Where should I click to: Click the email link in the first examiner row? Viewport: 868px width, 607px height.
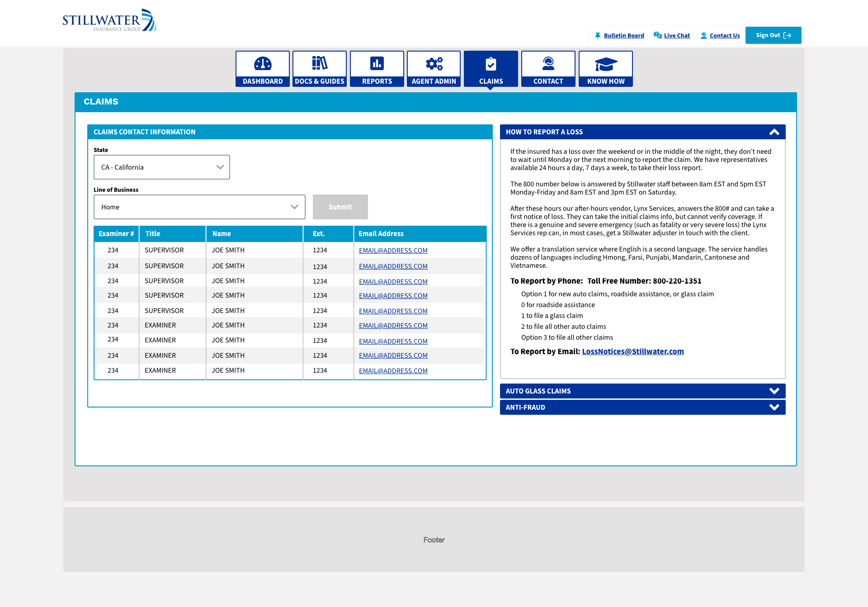[393, 326]
